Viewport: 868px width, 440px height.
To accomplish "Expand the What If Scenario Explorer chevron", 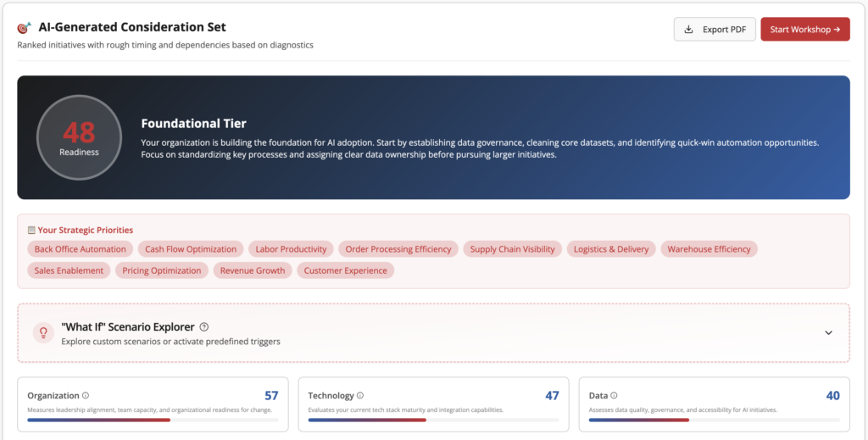I will pyautogui.click(x=828, y=332).
